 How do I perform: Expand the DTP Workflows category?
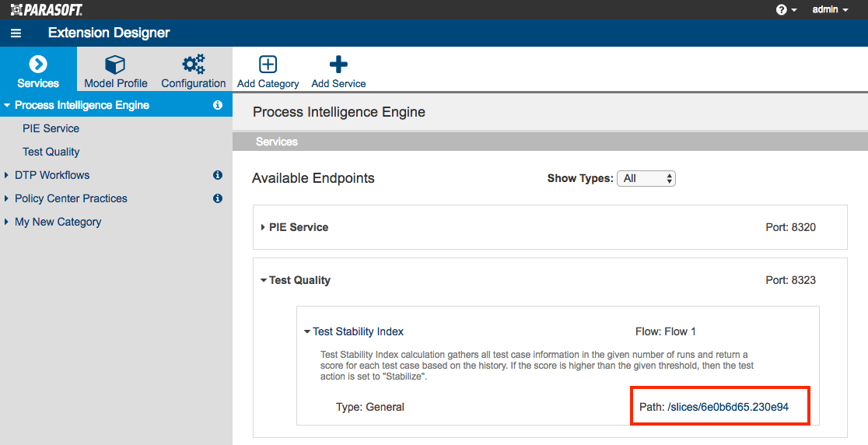tap(7, 175)
